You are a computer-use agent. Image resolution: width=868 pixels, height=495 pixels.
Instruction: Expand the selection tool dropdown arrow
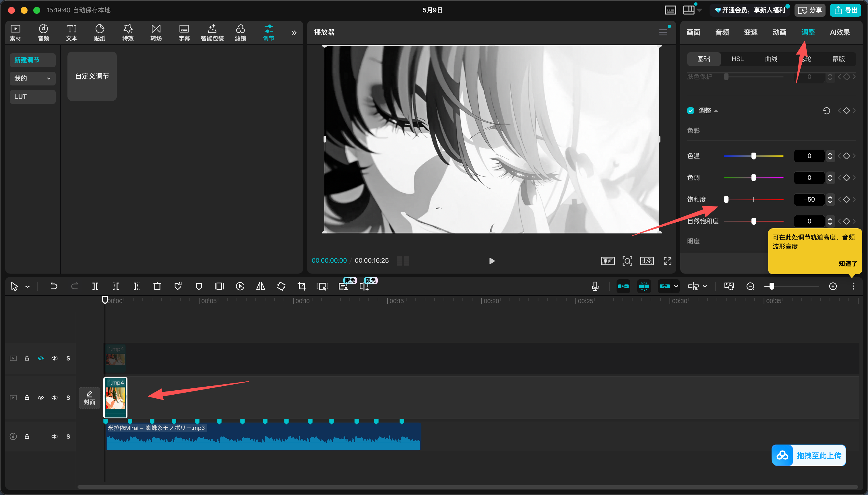[x=28, y=287]
